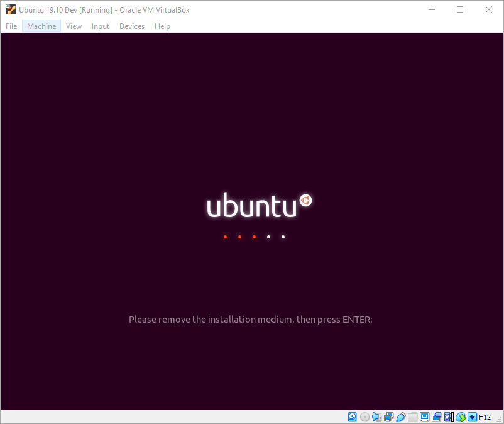The width and height of the screenshot is (504, 424).
Task: Open the Machine menu
Action: pyautogui.click(x=41, y=26)
